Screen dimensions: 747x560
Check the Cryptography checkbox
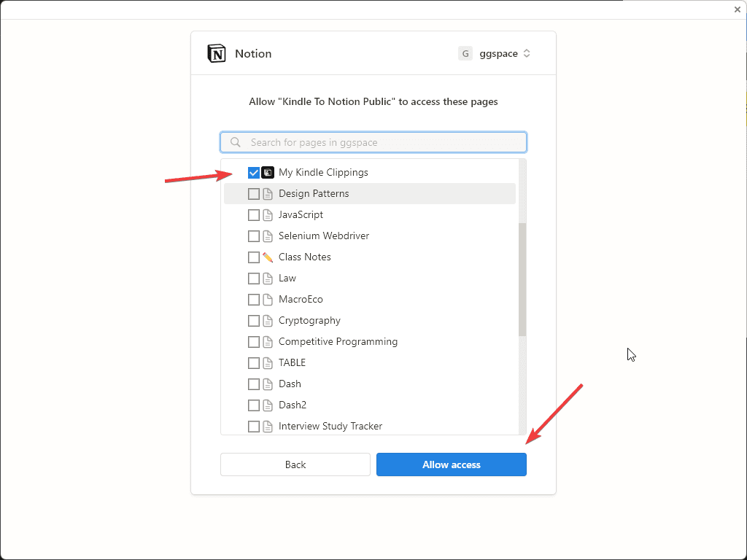pyautogui.click(x=253, y=321)
